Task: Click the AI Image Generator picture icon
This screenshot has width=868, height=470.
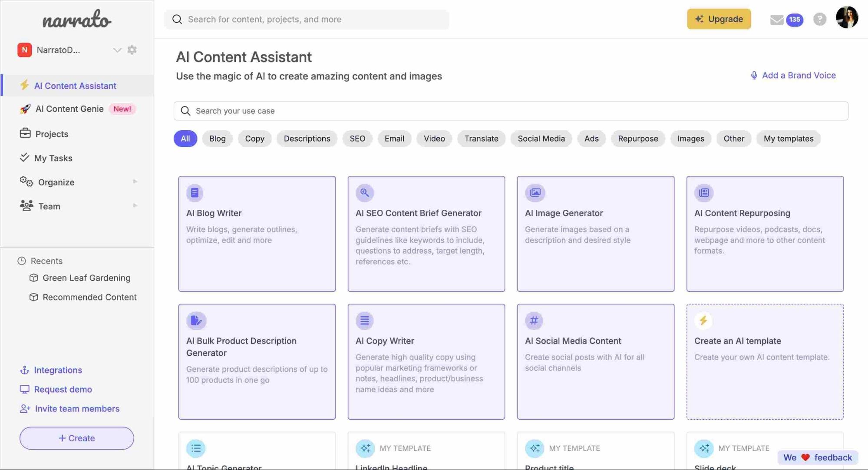Action: (x=535, y=192)
